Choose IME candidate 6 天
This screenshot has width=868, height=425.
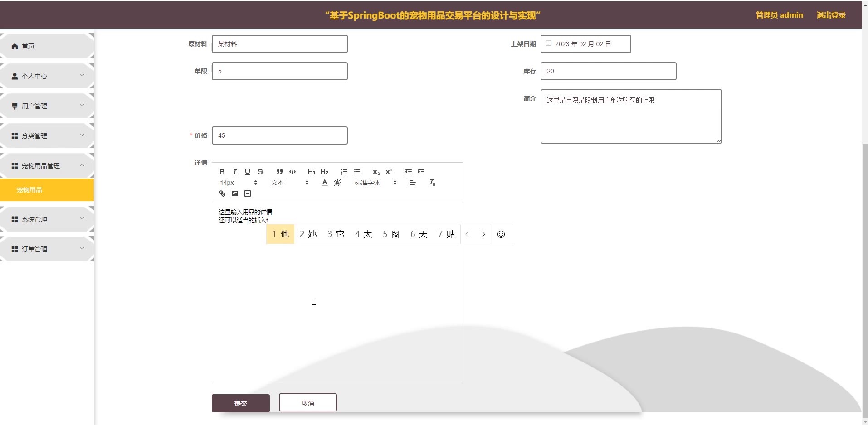pos(419,234)
